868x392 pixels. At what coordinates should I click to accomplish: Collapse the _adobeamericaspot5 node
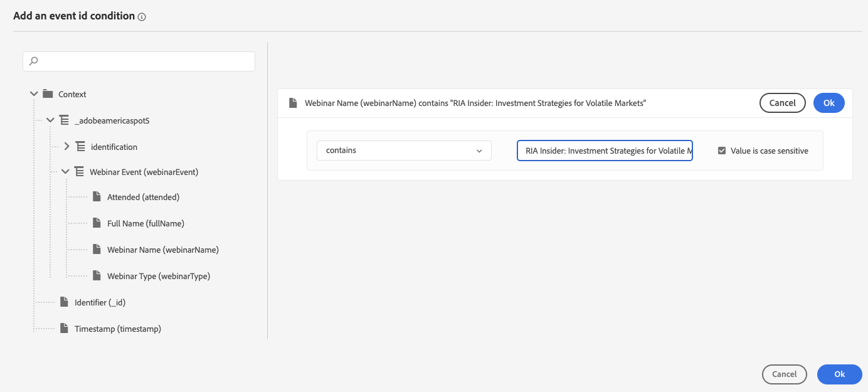[x=50, y=120]
